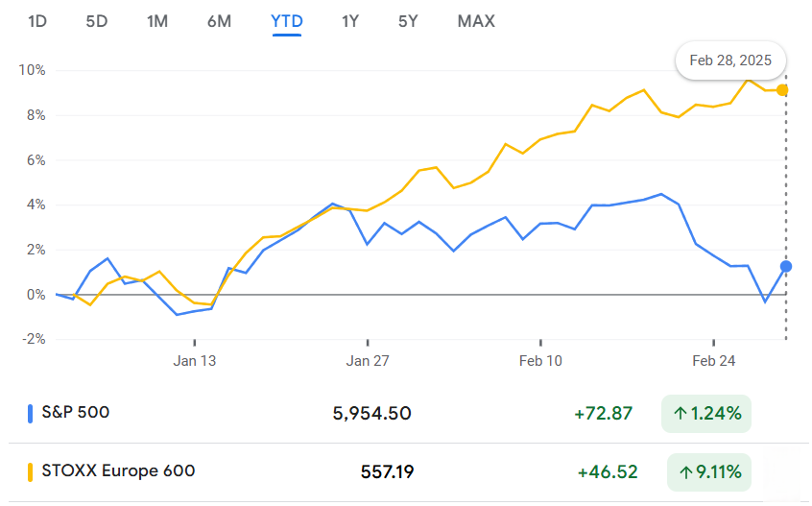
Task: Click the STOXX Europe 600 yellow marker
Action: (31, 471)
